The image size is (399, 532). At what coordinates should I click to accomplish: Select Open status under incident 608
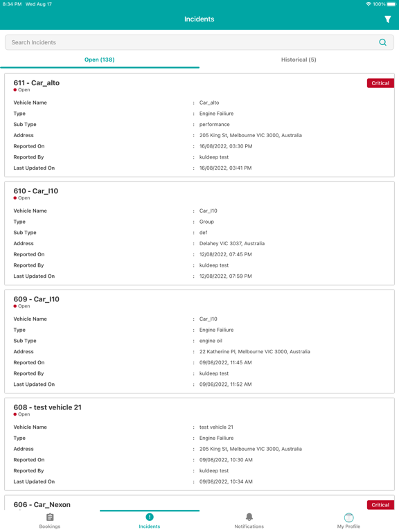21,415
